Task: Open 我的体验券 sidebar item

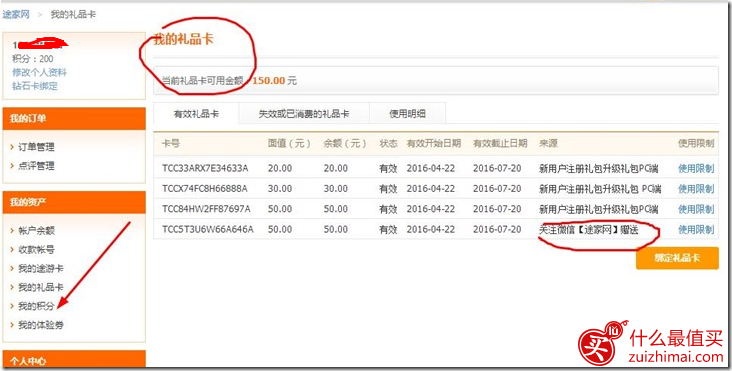Action: coord(41,325)
